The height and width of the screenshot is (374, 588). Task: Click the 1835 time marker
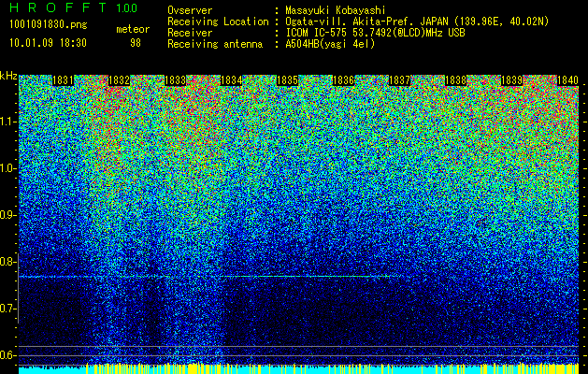(x=287, y=80)
